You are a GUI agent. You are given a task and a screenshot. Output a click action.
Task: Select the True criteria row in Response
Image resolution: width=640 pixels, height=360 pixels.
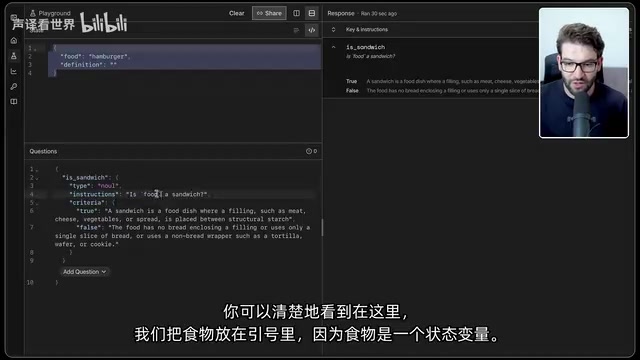pos(442,81)
